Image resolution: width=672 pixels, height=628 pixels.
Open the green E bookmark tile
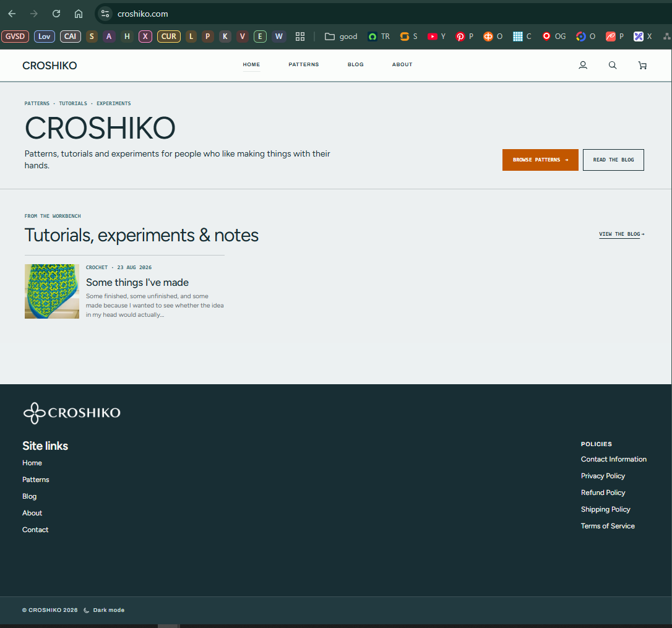pyautogui.click(x=260, y=37)
